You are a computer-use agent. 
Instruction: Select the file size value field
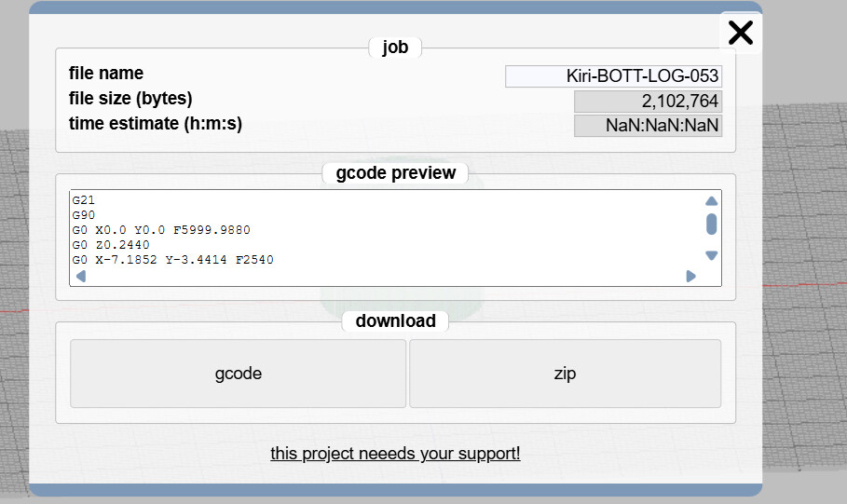(648, 102)
